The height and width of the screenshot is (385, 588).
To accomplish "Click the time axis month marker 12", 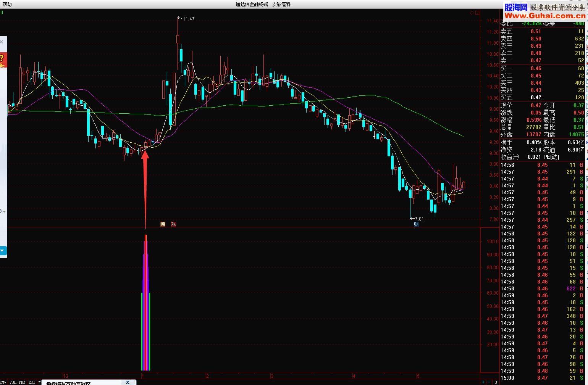I will click(66, 376).
